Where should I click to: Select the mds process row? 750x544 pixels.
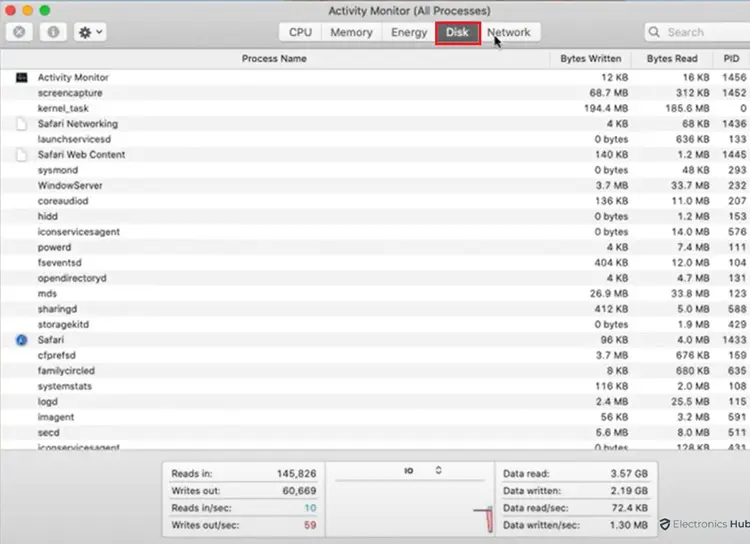coord(375,293)
